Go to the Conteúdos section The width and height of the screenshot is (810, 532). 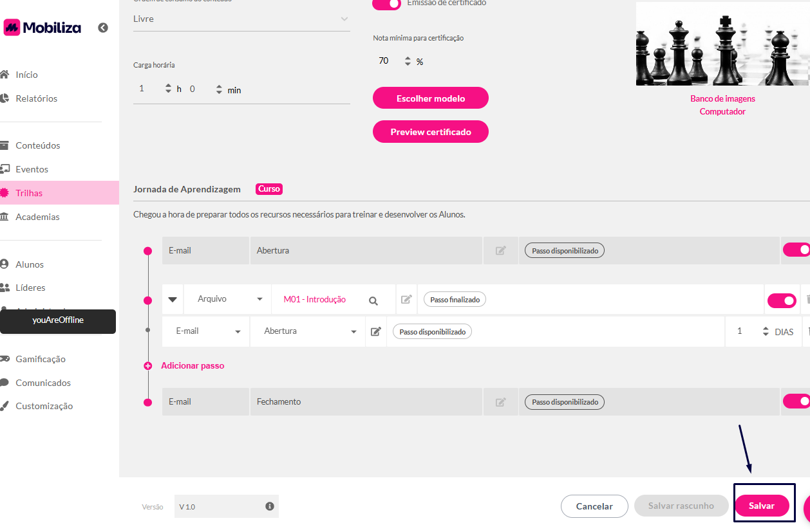coord(37,145)
